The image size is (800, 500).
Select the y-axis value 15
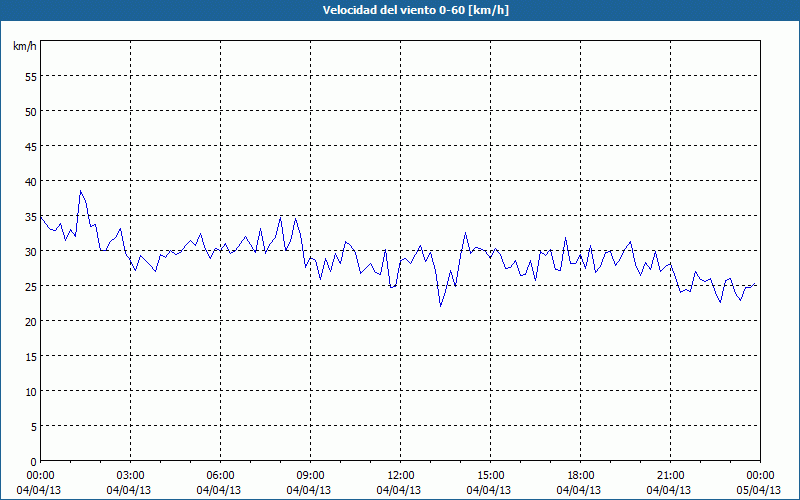pos(31,356)
